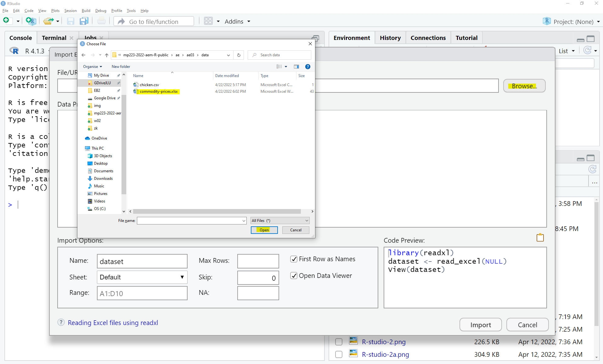This screenshot has width=603, height=364.
Task: Toggle the preview pane icon in dialog
Action: pyautogui.click(x=296, y=67)
